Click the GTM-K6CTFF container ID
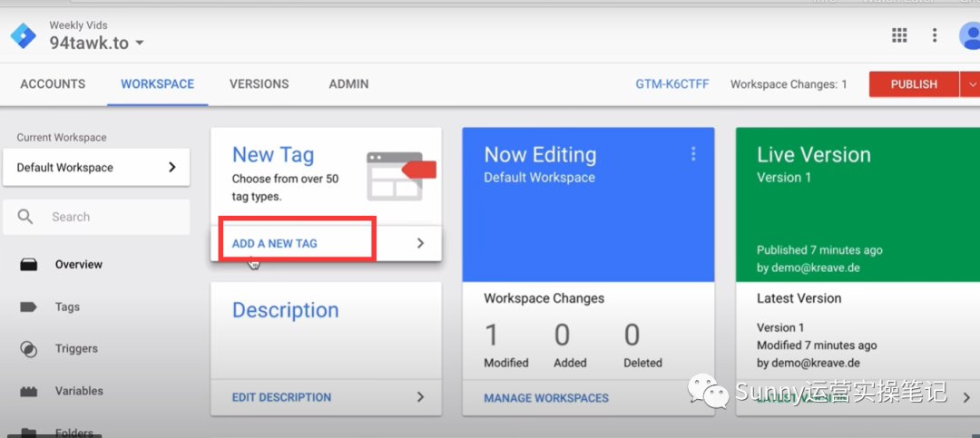Screen dimensions: 980x438 (x=672, y=84)
